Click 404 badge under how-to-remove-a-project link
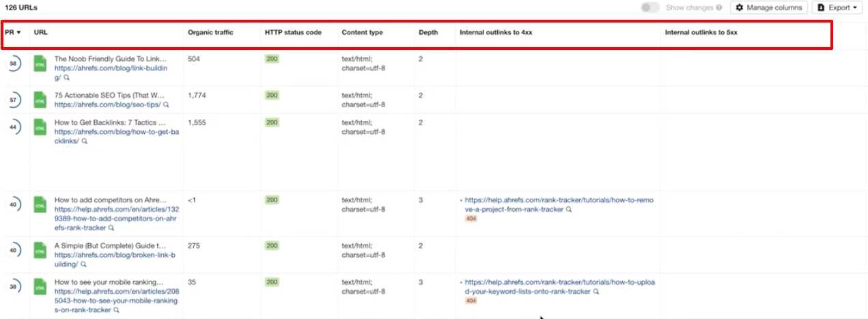The height and width of the screenshot is (319, 868). tap(471, 219)
